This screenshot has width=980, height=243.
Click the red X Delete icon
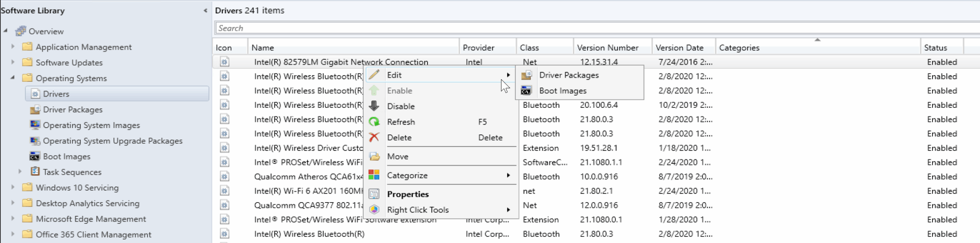(374, 138)
